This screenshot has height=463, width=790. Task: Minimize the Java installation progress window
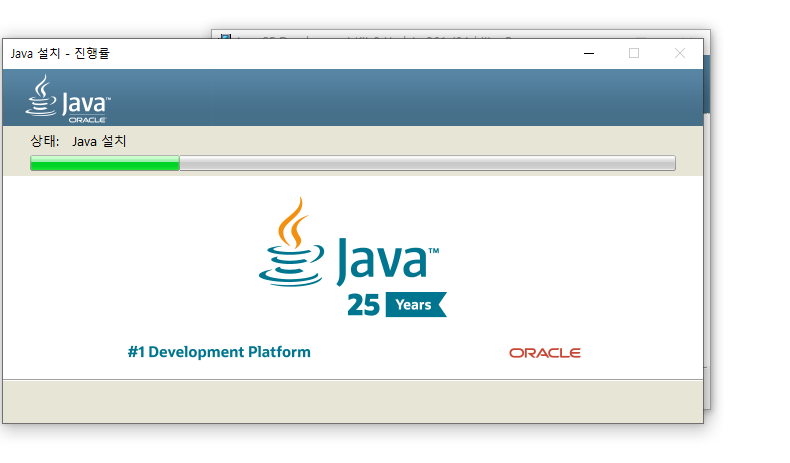[588, 53]
